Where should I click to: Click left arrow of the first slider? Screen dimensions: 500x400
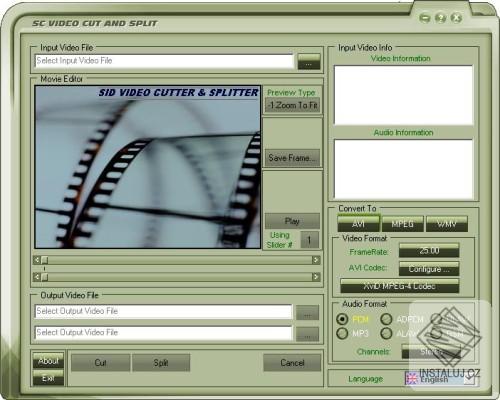click(x=37, y=260)
